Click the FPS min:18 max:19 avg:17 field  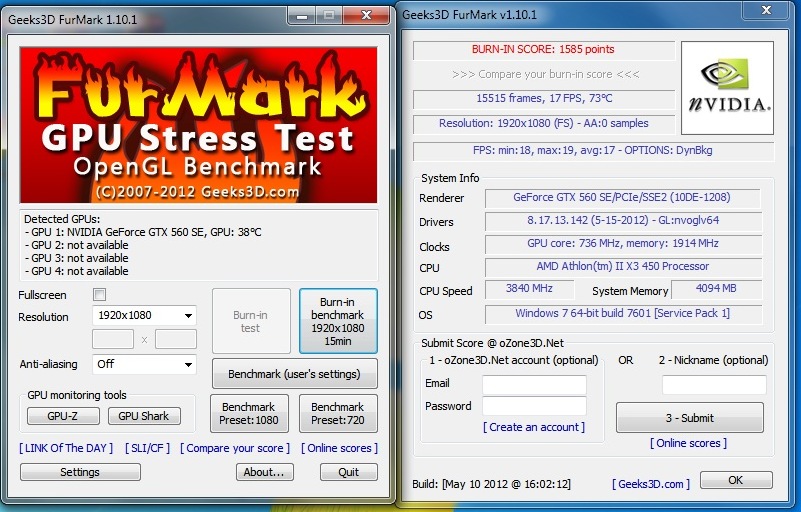pos(593,150)
